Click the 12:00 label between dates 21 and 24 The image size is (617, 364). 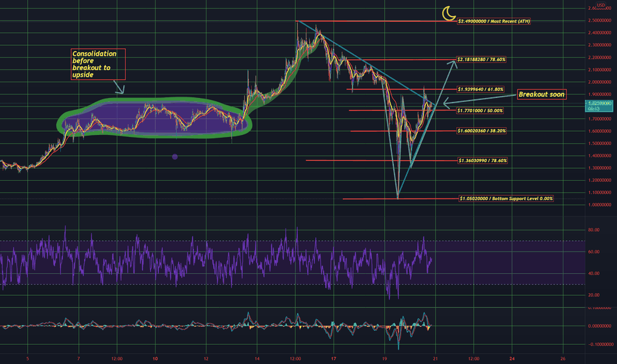(x=474, y=359)
